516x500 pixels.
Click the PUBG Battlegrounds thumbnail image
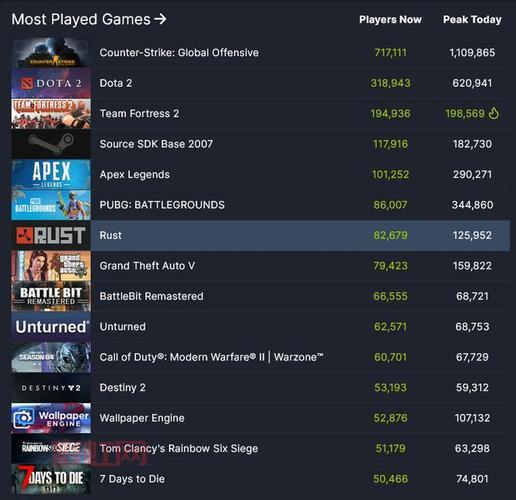[51, 205]
